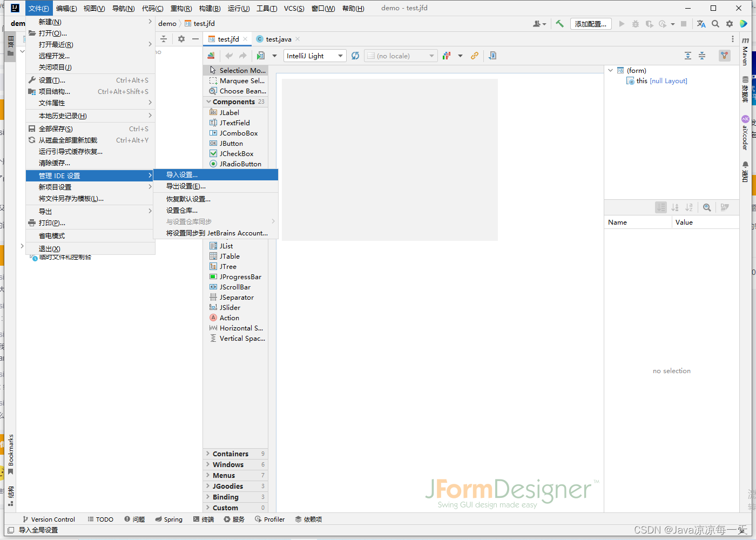
Task: Click the redo arrow in designer toolbar
Action: click(x=243, y=56)
